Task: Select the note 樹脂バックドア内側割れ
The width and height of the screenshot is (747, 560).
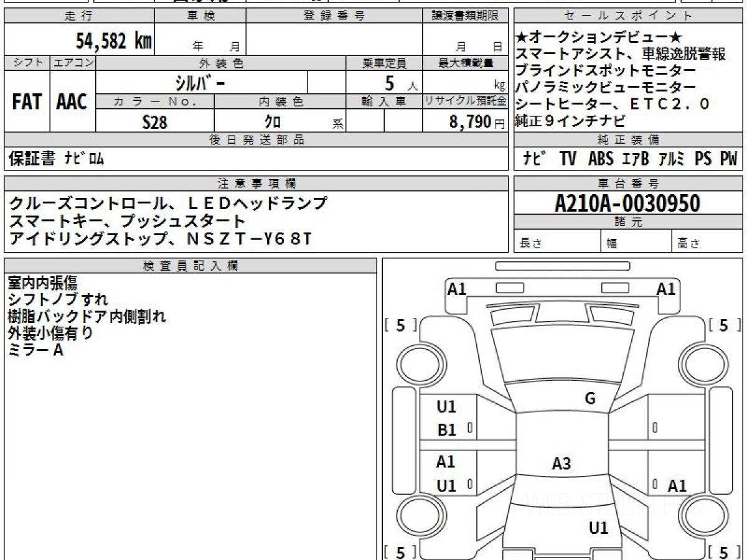Action: tap(87, 317)
